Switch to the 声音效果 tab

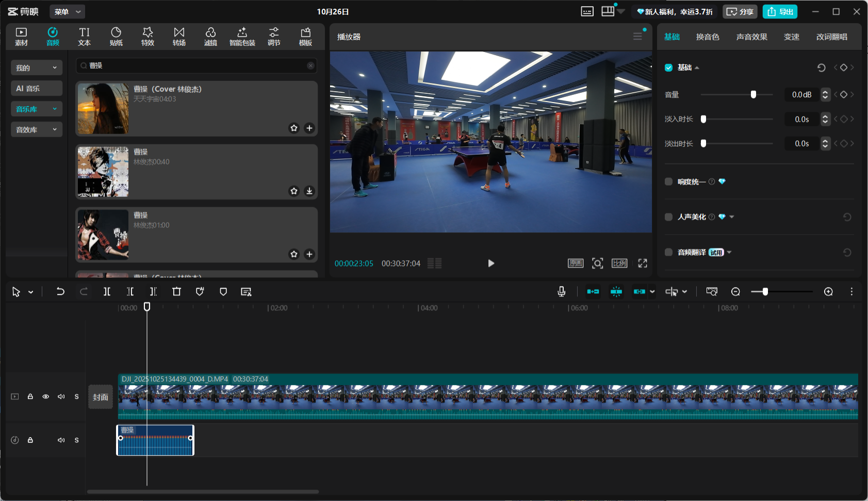pyautogui.click(x=751, y=37)
